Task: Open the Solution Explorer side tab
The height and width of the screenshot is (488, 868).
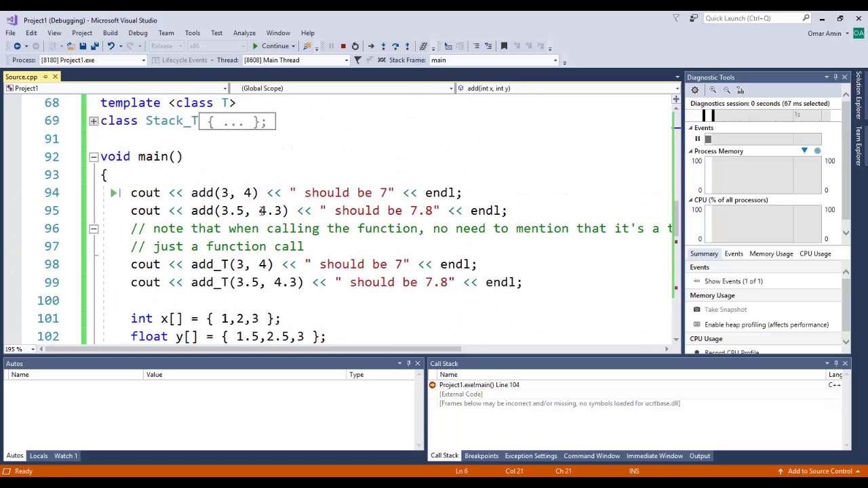Action: tap(858, 95)
